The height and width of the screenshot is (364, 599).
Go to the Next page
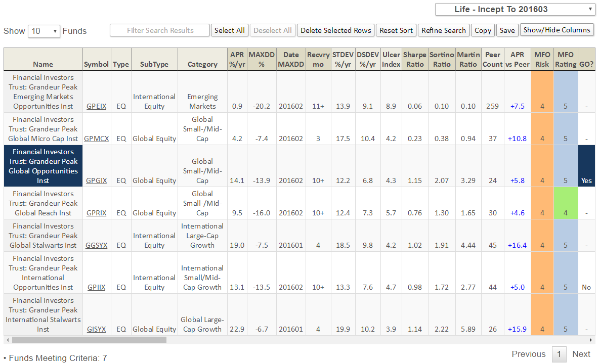click(581, 354)
